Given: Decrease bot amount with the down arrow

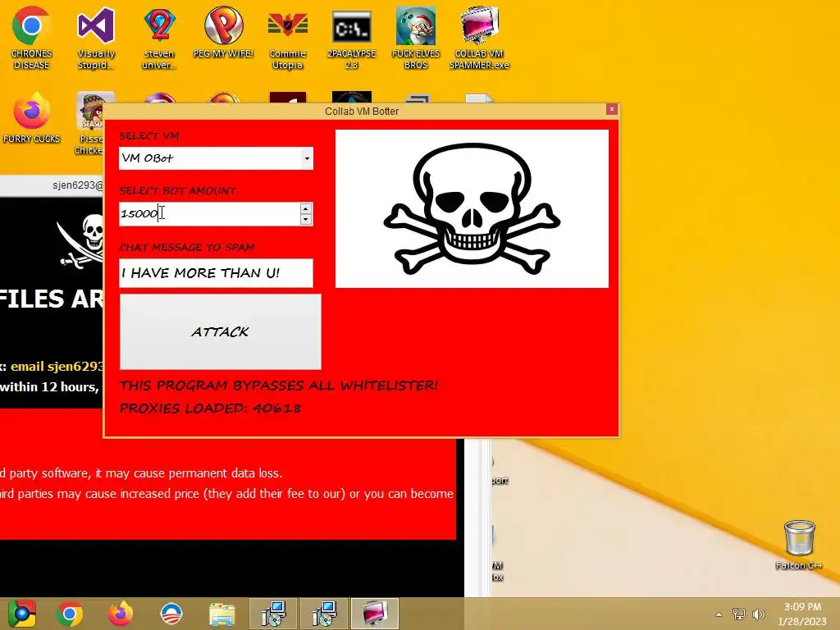Looking at the screenshot, I should point(305,219).
